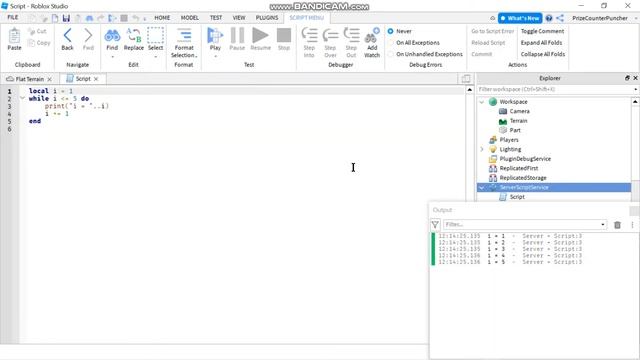Screen dimensions: 640x360
Task: Collapse the while loop code fold
Action: [x=22, y=98]
